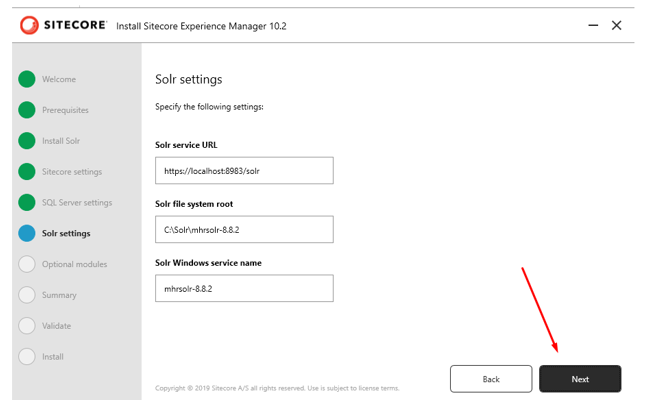The width and height of the screenshot is (656, 409).
Task: Click the 'Solr file system root' label
Action: pos(194,204)
